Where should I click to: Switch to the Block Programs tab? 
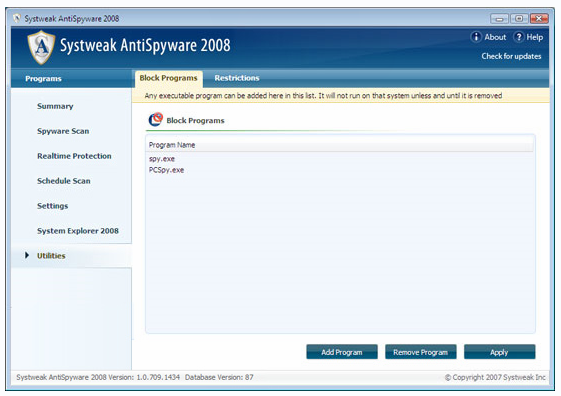[x=169, y=78]
